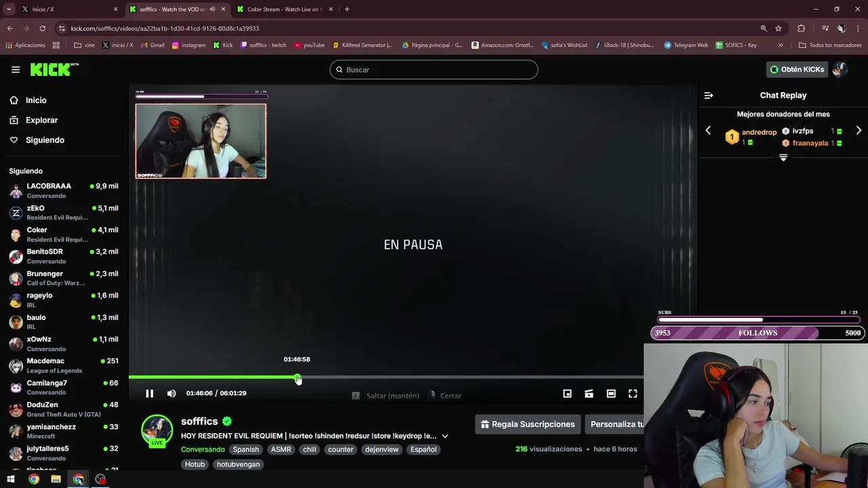The height and width of the screenshot is (488, 868).
Task: Click the Obtén KICKs button
Action: click(x=797, y=69)
